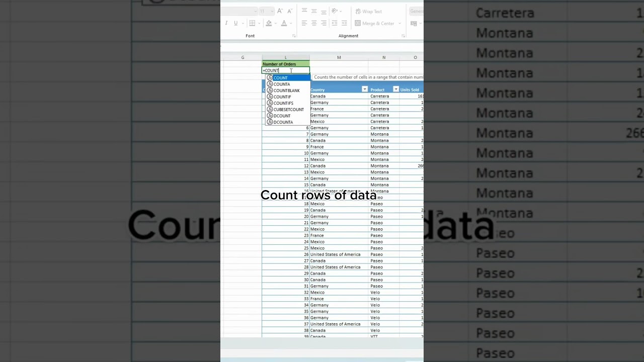Choose COUNT from formula suggestions
This screenshot has width=644, height=362.
(288, 78)
